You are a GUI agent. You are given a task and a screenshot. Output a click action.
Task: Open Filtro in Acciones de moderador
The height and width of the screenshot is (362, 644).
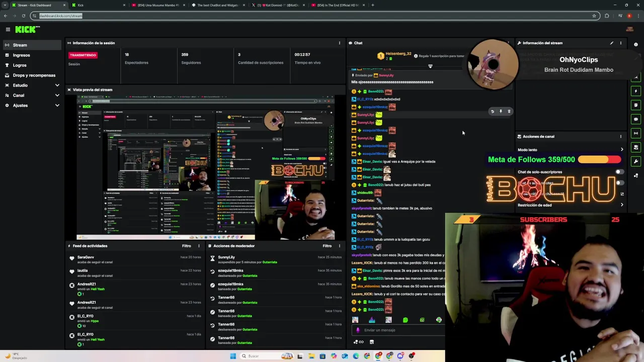[327, 246]
